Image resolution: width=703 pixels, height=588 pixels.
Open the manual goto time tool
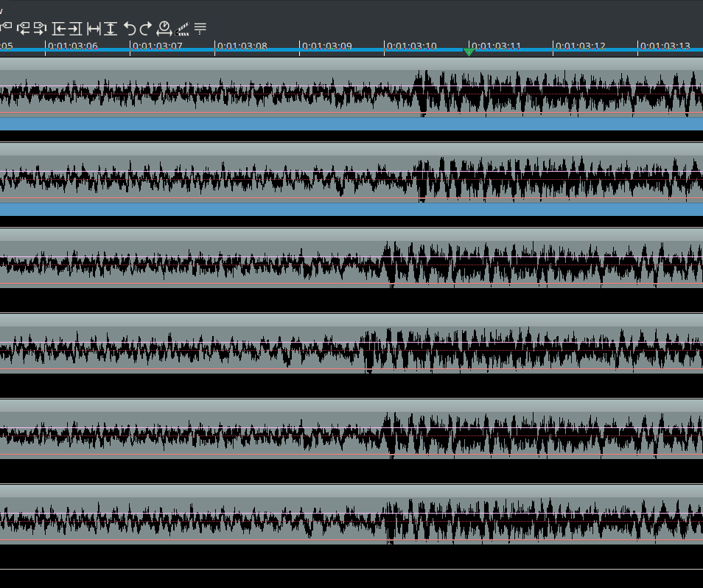164,29
